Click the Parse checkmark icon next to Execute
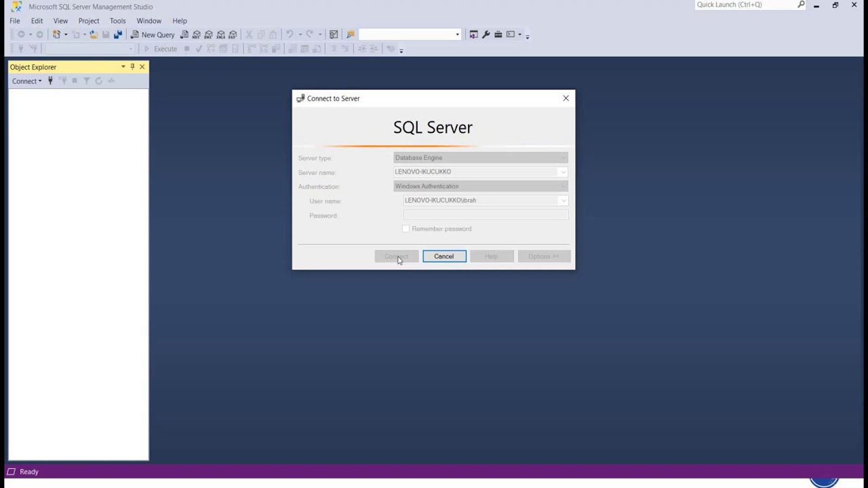The height and width of the screenshot is (488, 868). point(199,49)
